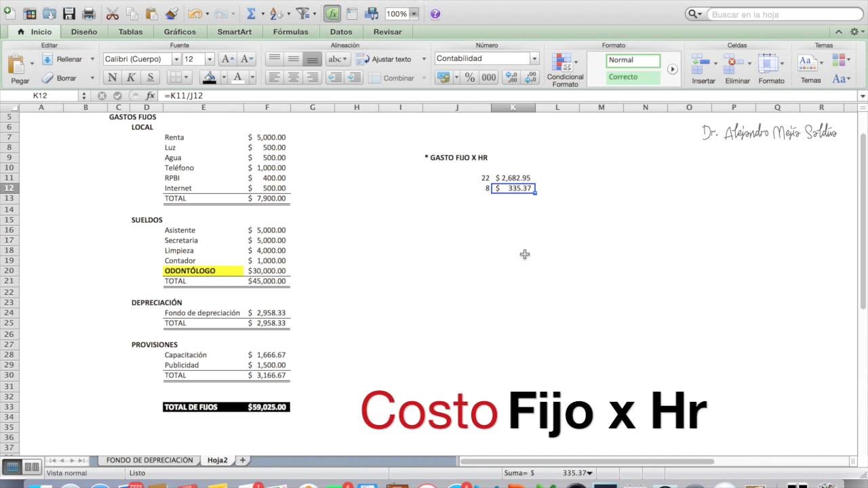Image resolution: width=868 pixels, height=488 pixels.
Task: Open the media browser icon
Action: [372, 14]
